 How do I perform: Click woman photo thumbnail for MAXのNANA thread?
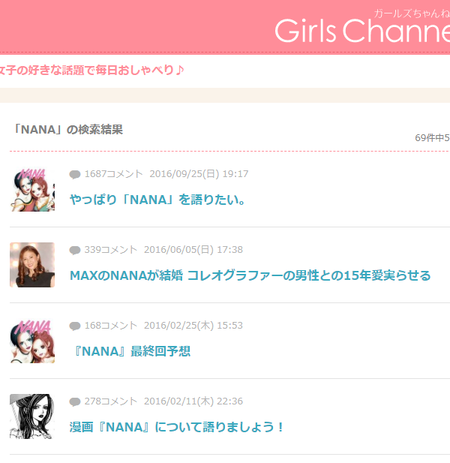[x=32, y=265]
